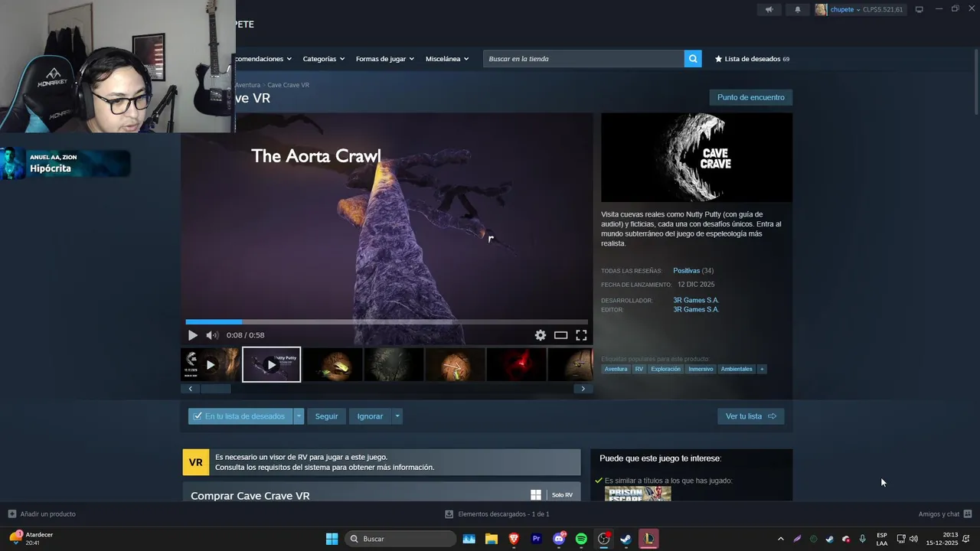This screenshot has width=980, height=551.
Task: Select the Ambientales tag
Action: (737, 369)
